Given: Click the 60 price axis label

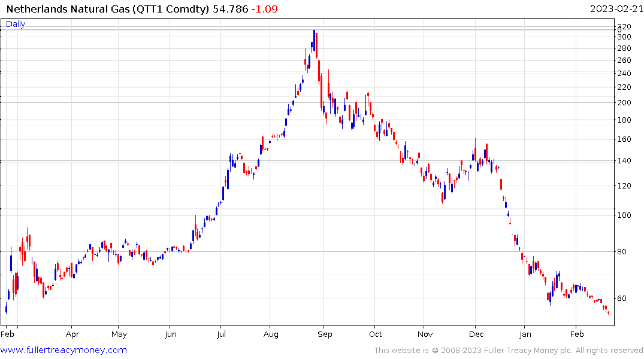Looking at the screenshot, I should point(622,299).
